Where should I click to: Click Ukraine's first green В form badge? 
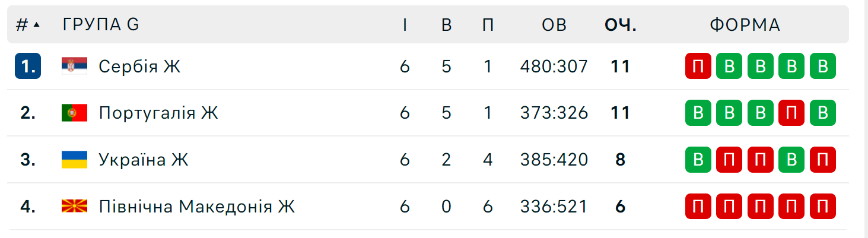click(x=698, y=160)
